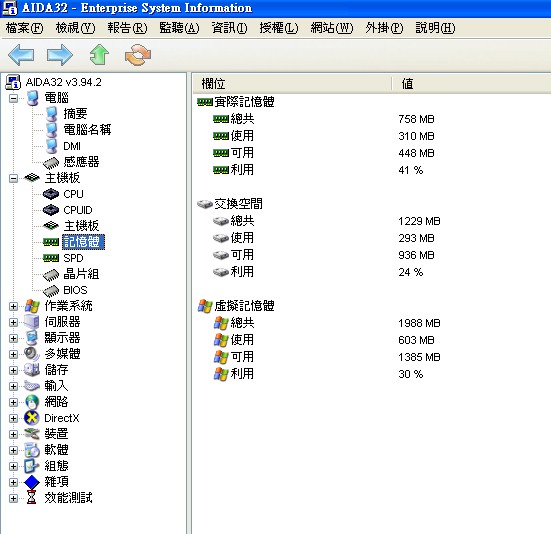Click the DirectX yellow X icon
The image size is (551, 534).
tap(32, 418)
